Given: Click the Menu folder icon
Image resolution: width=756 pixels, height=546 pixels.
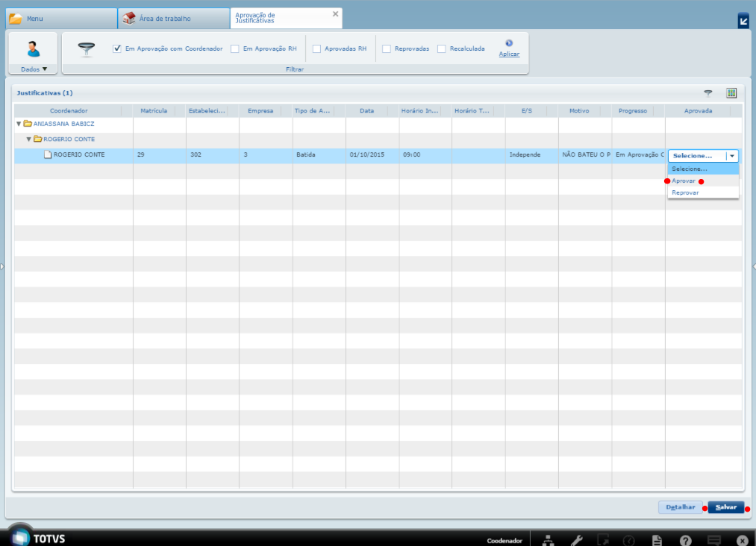Looking at the screenshot, I should 16,19.
